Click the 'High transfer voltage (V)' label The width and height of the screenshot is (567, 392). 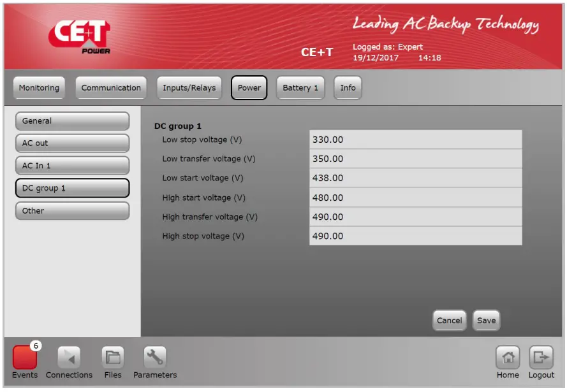tap(210, 217)
